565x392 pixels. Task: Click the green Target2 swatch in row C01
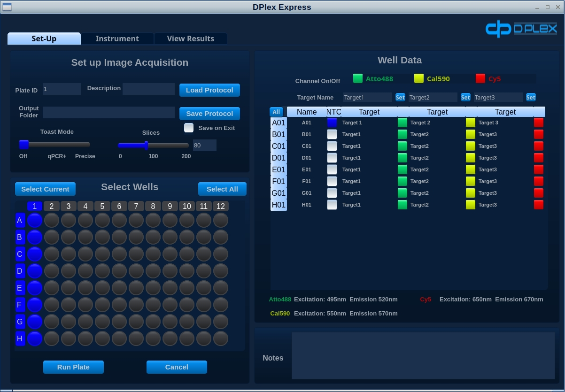[402, 146]
